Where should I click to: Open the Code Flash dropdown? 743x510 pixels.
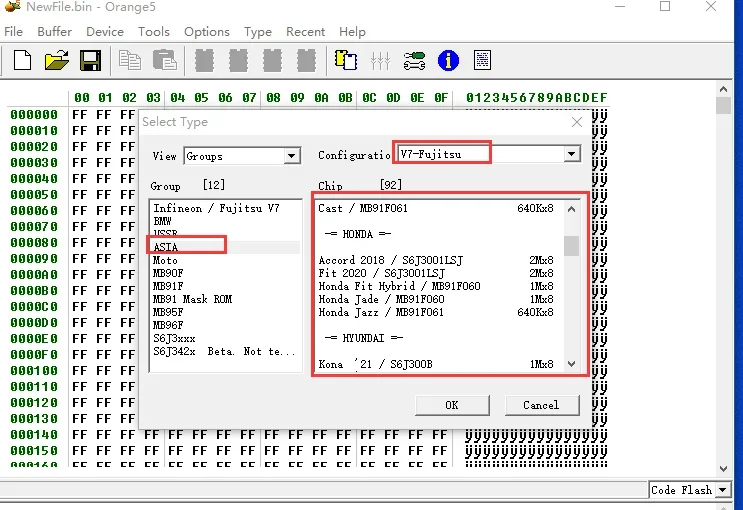tap(723, 490)
